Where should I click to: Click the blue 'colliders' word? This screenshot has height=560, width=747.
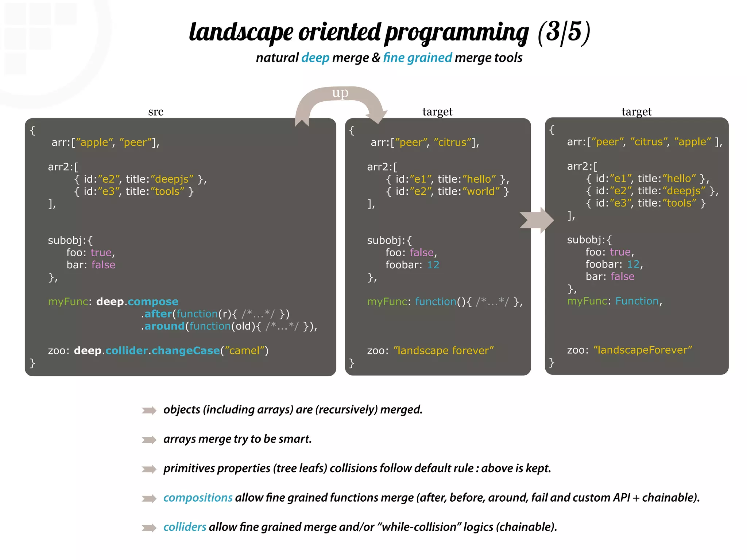[185, 527]
